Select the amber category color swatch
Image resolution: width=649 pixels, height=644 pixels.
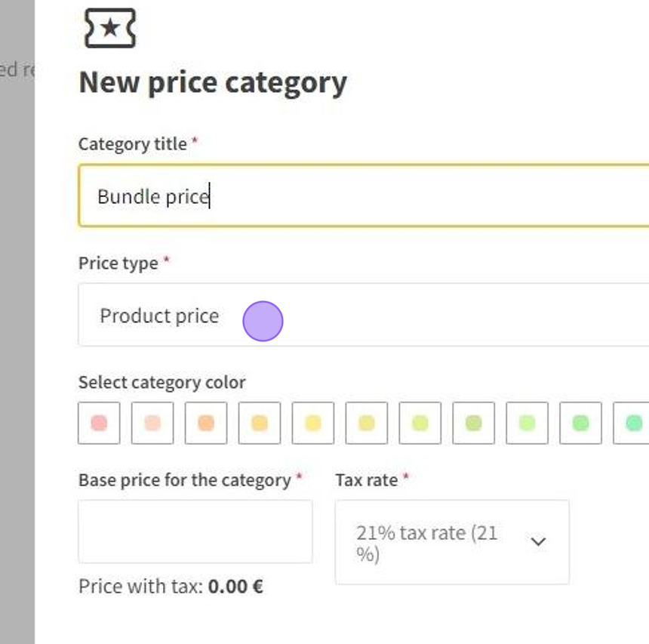tap(260, 423)
